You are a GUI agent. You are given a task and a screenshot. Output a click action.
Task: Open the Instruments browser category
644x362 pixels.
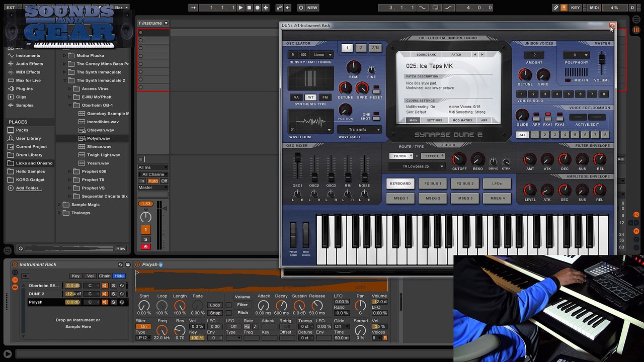28,55
